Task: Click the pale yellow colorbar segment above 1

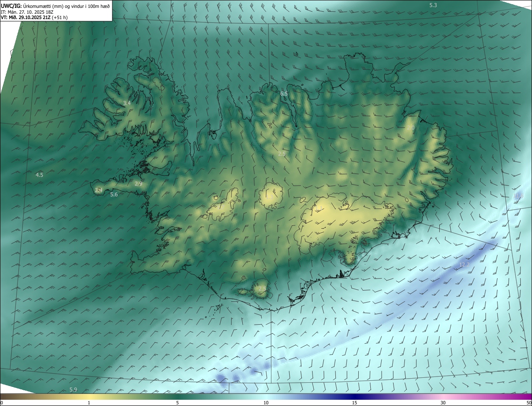Action: click(x=89, y=396)
